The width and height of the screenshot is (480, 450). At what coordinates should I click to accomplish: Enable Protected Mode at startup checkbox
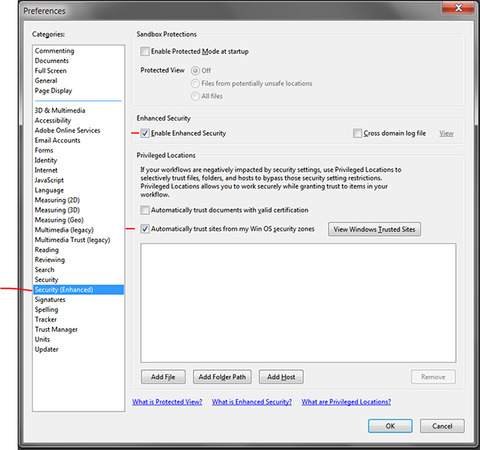145,51
